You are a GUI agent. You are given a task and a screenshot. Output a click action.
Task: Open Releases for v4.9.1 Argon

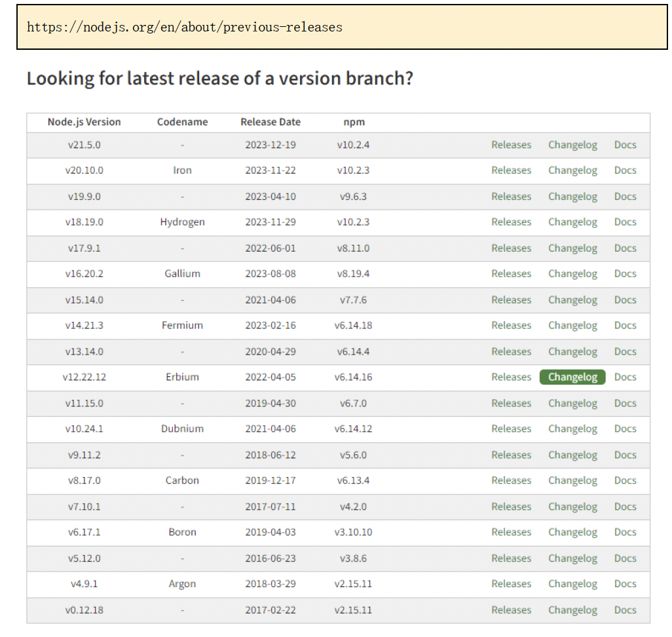[511, 584]
